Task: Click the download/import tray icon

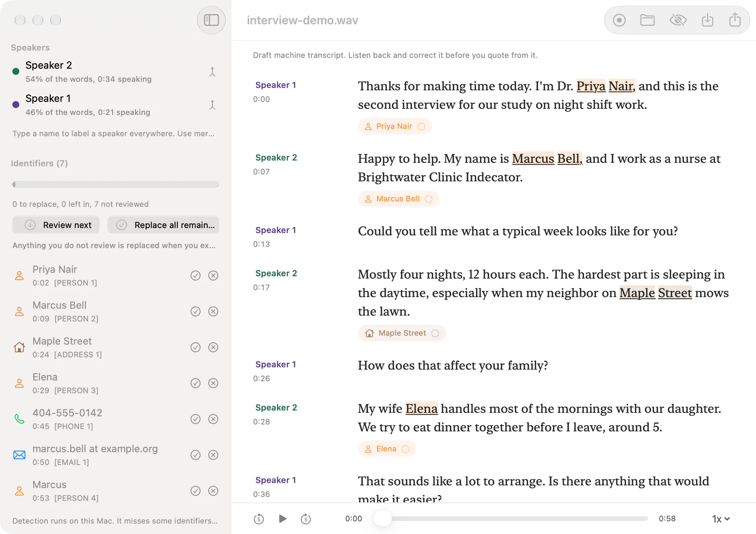Action: [x=707, y=20]
